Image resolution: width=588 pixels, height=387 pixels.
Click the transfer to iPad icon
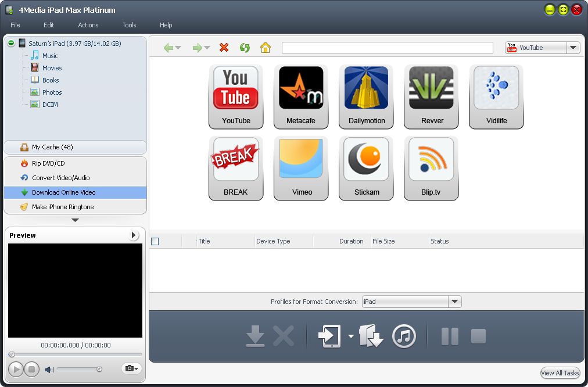coord(330,336)
